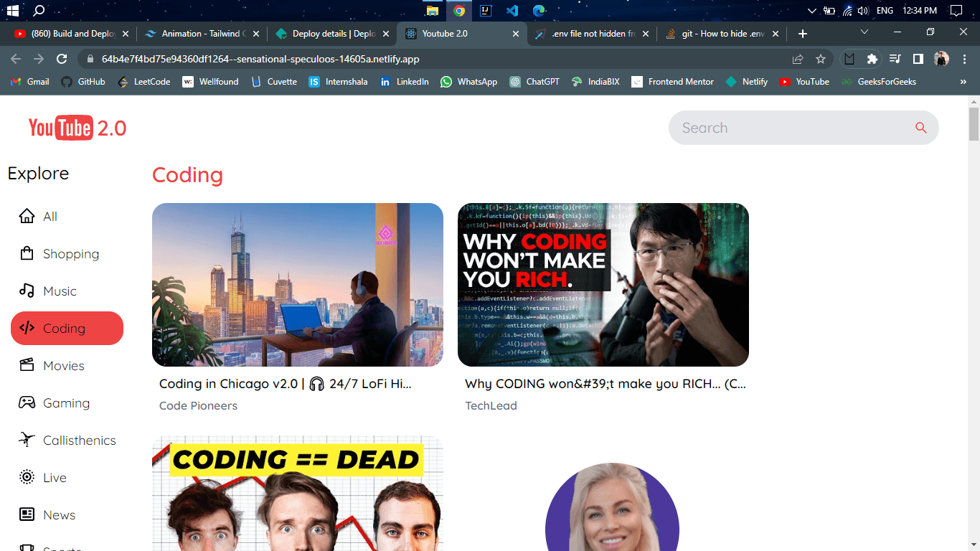Open the Chrome profile avatar

coord(941,59)
